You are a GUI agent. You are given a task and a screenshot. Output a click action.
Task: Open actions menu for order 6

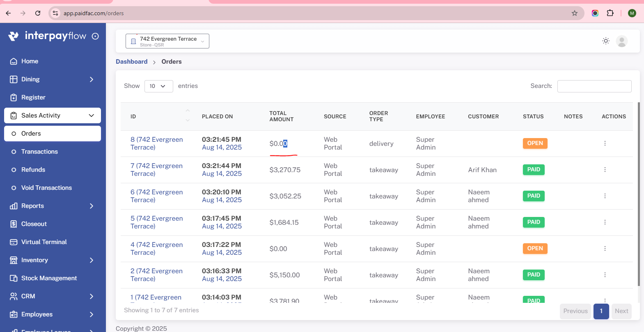605,196
